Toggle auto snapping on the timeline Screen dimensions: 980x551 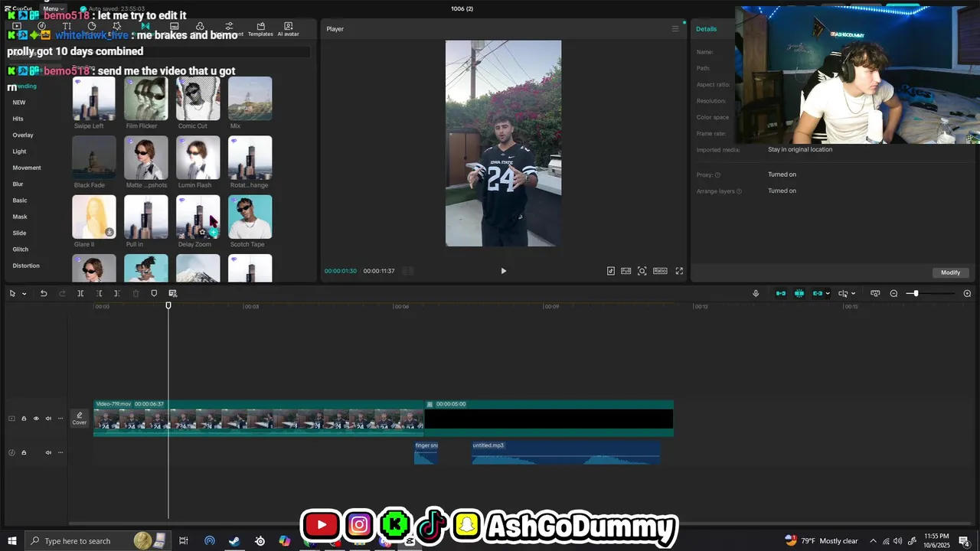(x=799, y=294)
